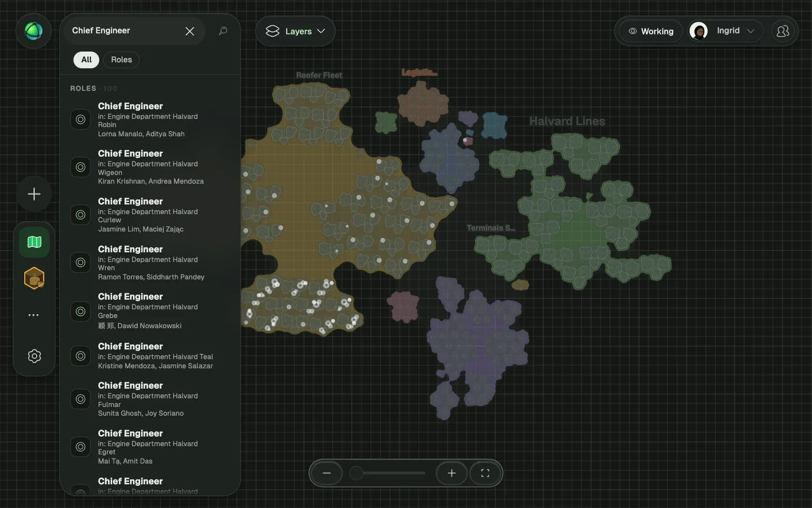Click the plus add button in sidebar
This screenshot has height=508, width=812.
34,194
